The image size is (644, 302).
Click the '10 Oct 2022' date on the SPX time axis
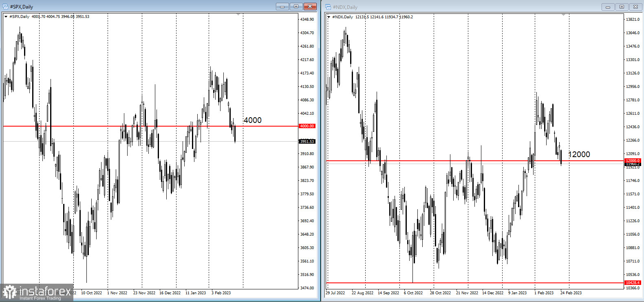click(x=91, y=293)
